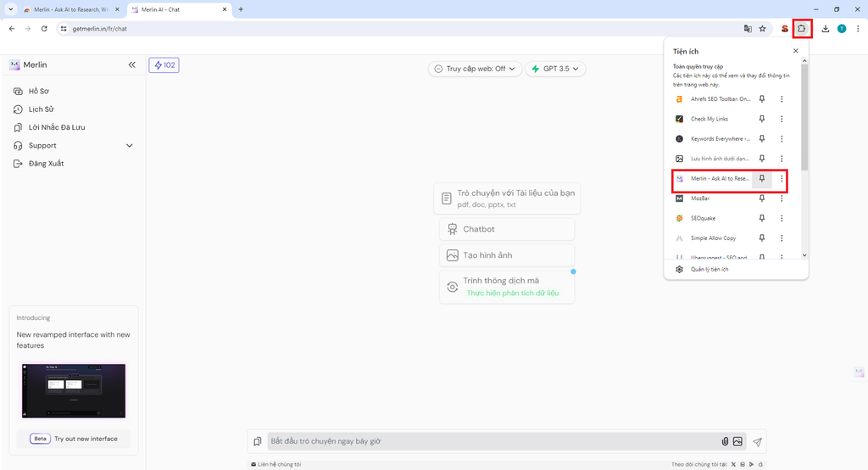Open the Truy cập web: Off dropdown
Viewport: 868px width, 470px height.
[475, 69]
